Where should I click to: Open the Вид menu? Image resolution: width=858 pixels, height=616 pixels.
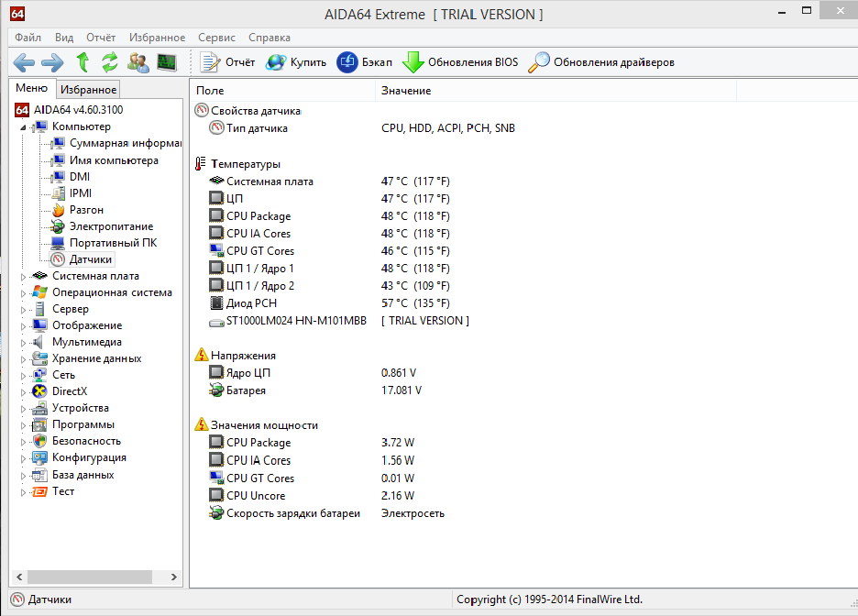64,38
